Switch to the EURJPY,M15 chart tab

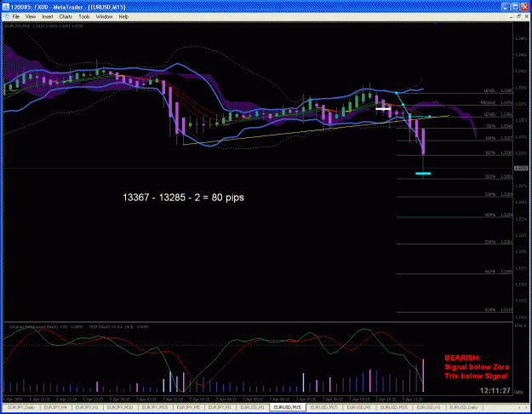point(155,407)
